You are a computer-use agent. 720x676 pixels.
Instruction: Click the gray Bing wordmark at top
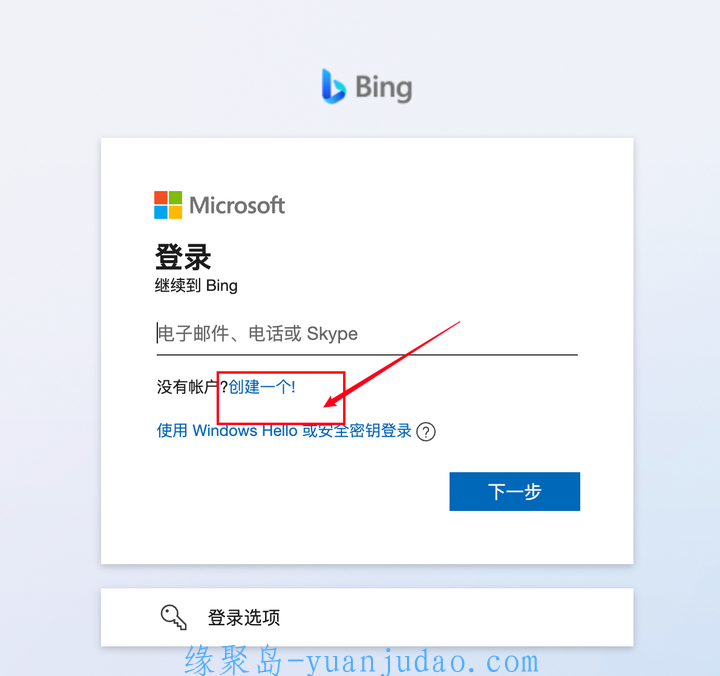[383, 88]
